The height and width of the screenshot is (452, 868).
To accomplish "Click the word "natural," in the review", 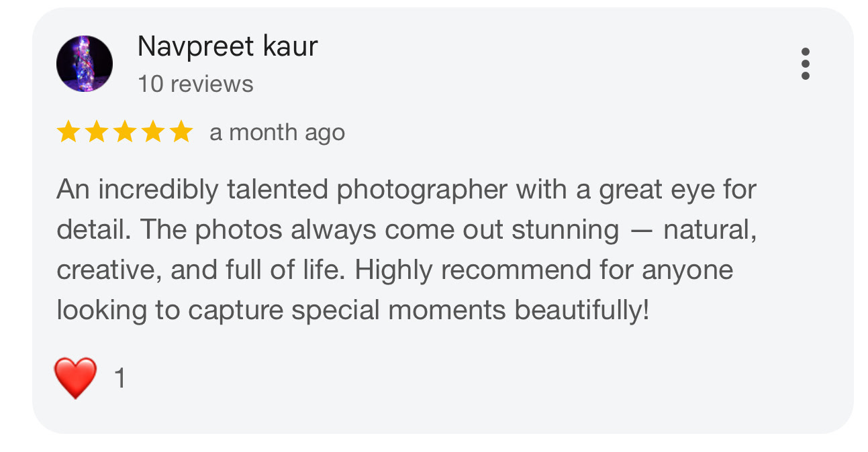I will tap(710, 230).
